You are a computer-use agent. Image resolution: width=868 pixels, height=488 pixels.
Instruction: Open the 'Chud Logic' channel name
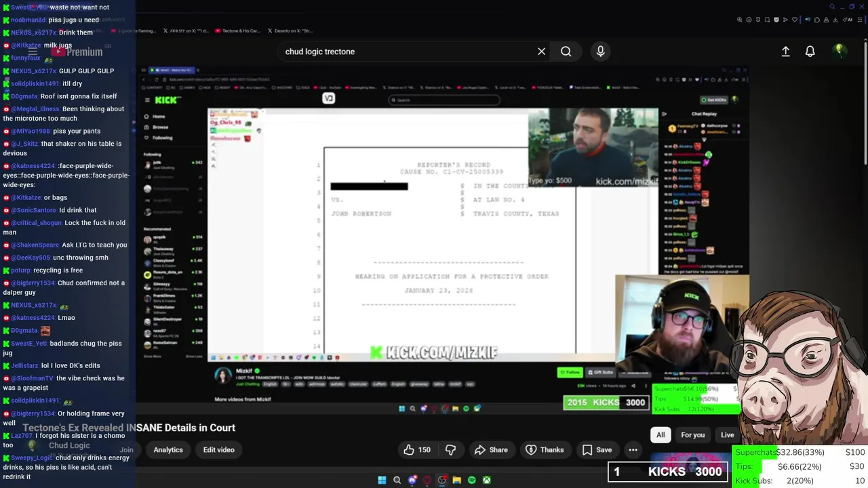click(x=69, y=445)
